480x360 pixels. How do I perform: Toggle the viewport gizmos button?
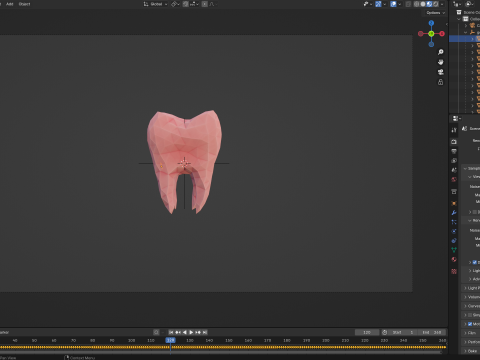tap(378, 4)
